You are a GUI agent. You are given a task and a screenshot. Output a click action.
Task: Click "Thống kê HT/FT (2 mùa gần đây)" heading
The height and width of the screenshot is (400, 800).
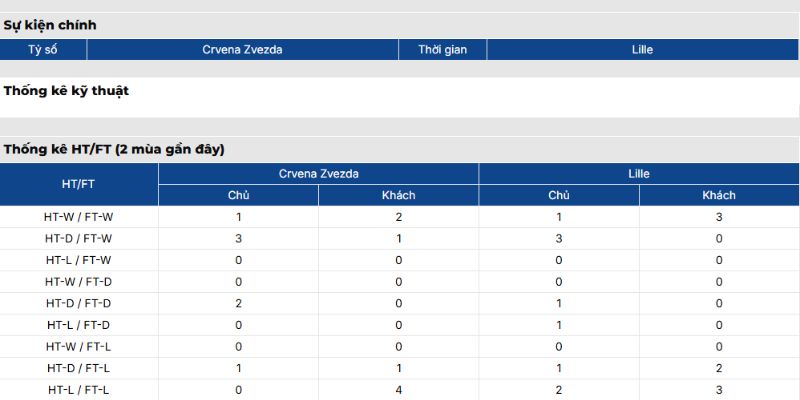pyautogui.click(x=114, y=149)
